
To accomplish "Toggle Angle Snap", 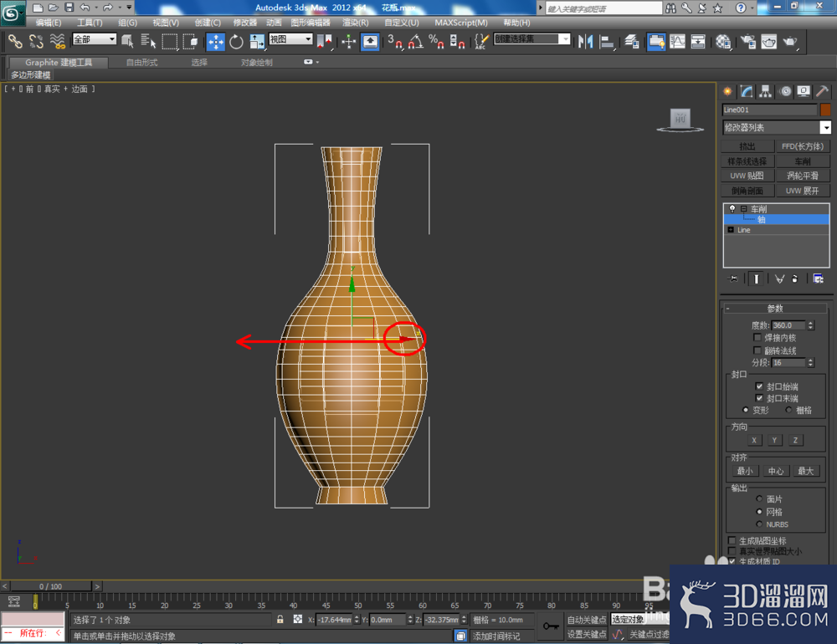I will coord(416,42).
